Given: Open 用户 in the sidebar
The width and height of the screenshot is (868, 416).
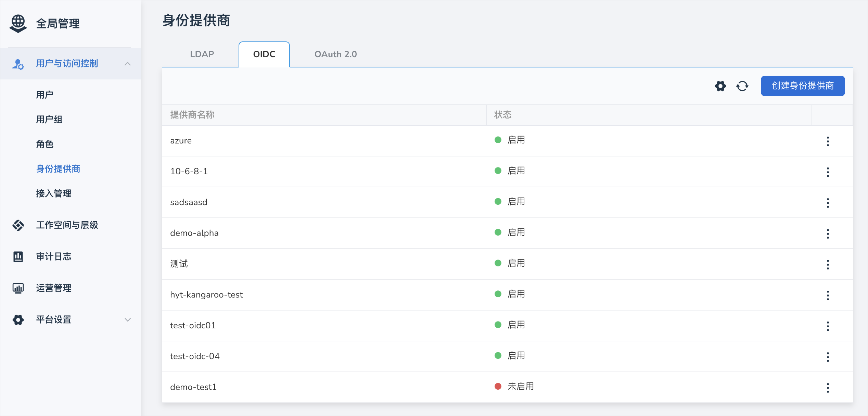Looking at the screenshot, I should tap(45, 95).
